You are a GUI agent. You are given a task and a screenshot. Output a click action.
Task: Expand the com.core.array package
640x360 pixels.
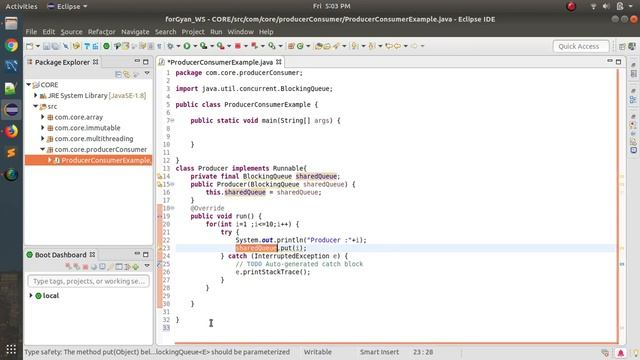(42, 117)
